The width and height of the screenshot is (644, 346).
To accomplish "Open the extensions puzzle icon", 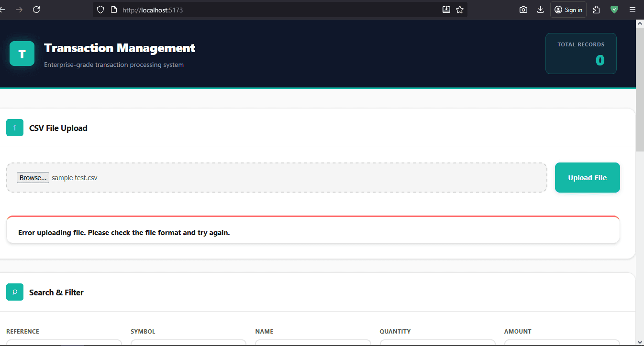I will pos(596,10).
